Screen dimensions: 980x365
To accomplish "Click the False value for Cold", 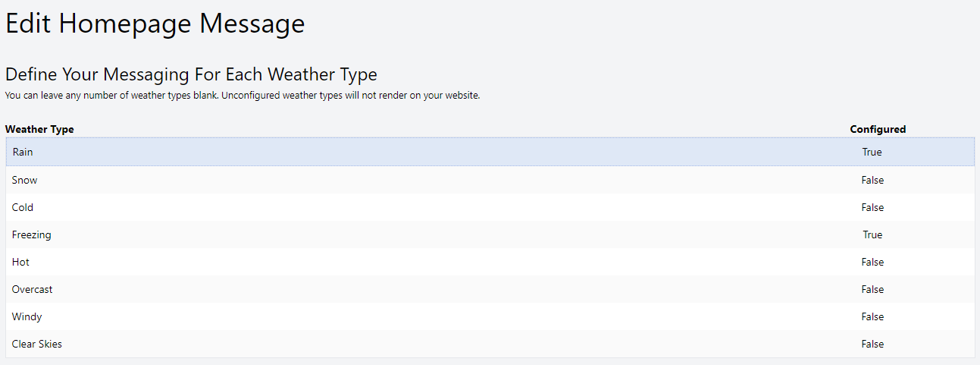I will pyautogui.click(x=872, y=207).
